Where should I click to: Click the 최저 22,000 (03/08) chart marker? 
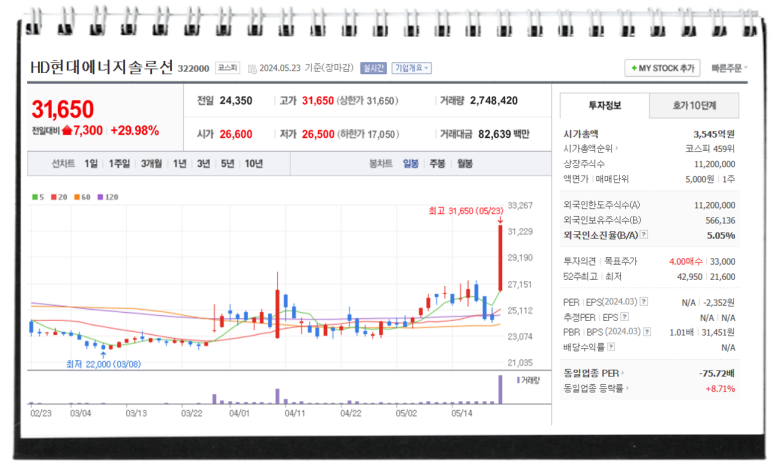pyautogui.click(x=104, y=364)
